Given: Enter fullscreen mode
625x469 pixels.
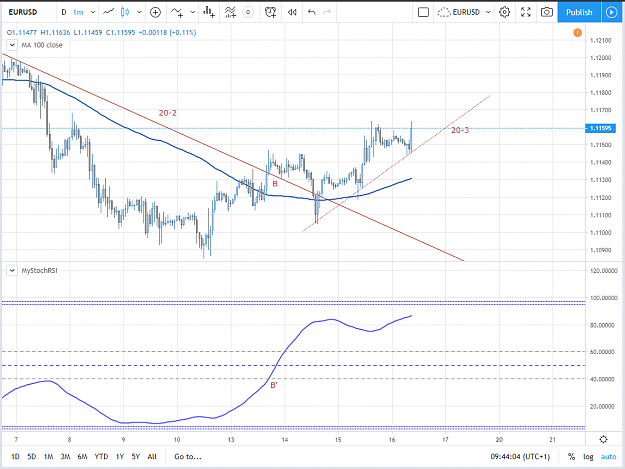Looking at the screenshot, I should [526, 12].
